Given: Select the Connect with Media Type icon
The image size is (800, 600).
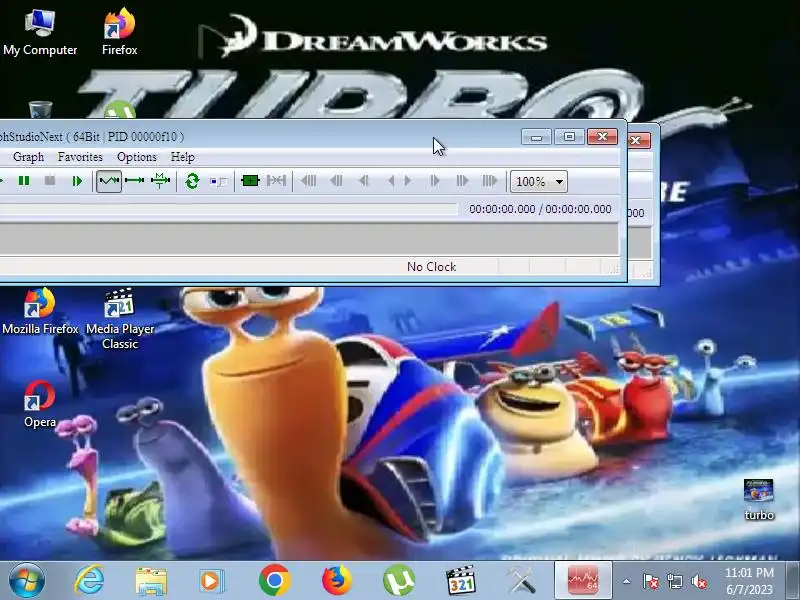Looking at the screenshot, I should click(160, 181).
